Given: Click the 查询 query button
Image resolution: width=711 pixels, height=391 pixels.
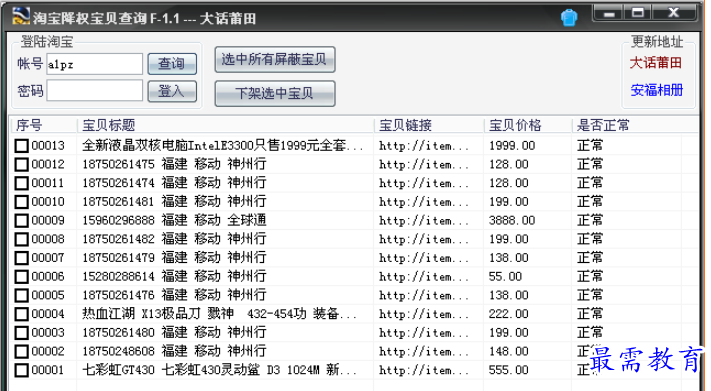Looking at the screenshot, I should point(172,64).
